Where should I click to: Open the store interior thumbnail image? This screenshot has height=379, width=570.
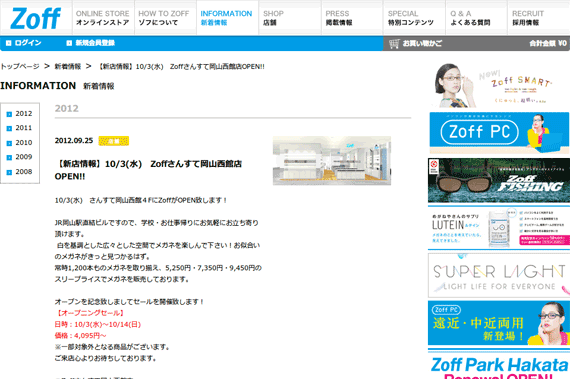332,161
